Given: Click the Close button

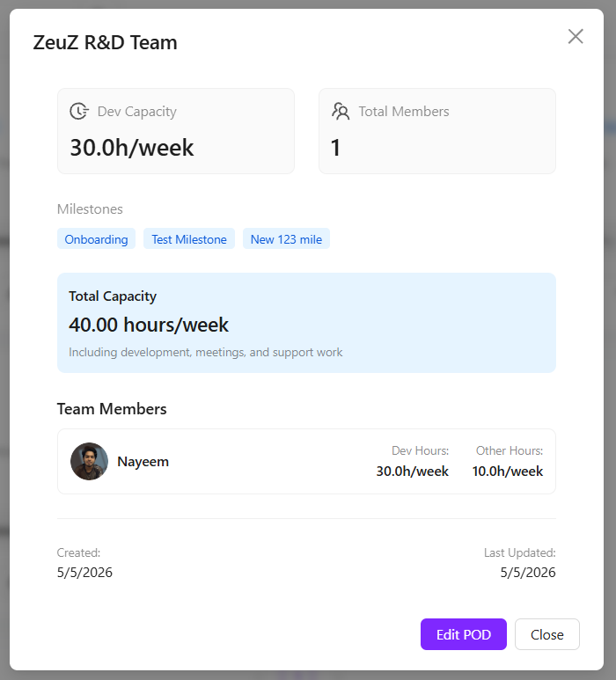Looking at the screenshot, I should coord(547,634).
